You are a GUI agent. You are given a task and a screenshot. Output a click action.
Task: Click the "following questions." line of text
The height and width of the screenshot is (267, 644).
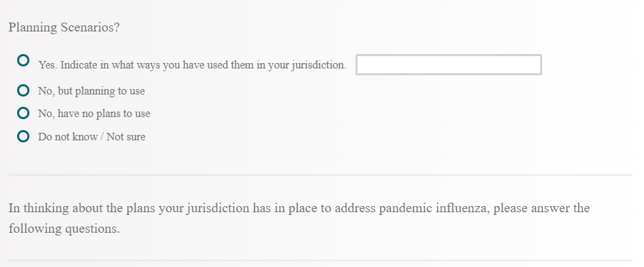click(x=64, y=229)
